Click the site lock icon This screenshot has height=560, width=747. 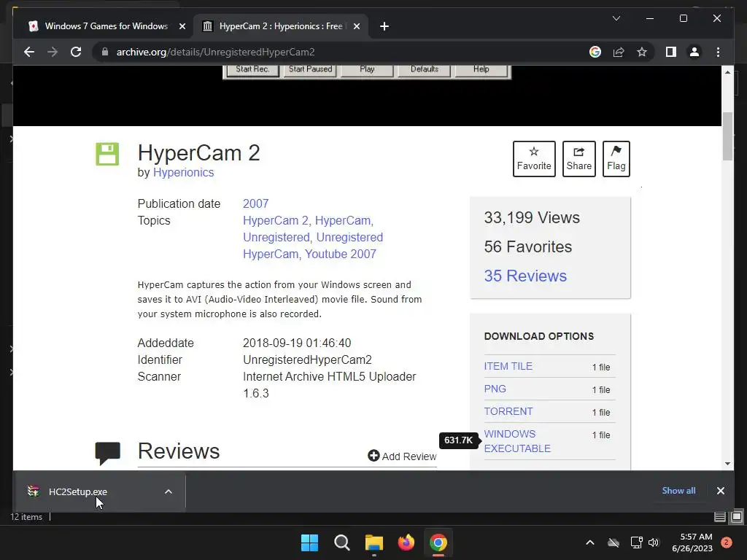[x=105, y=52]
